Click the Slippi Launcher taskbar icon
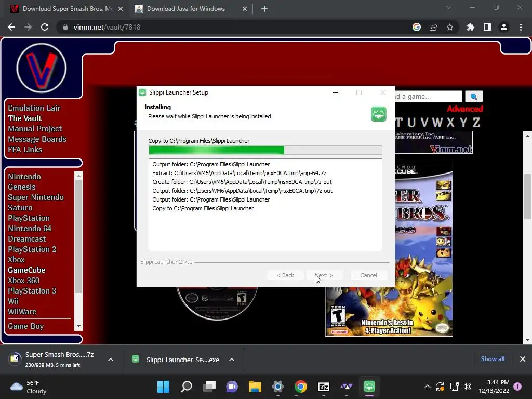This screenshot has height=399, width=532. click(369, 387)
